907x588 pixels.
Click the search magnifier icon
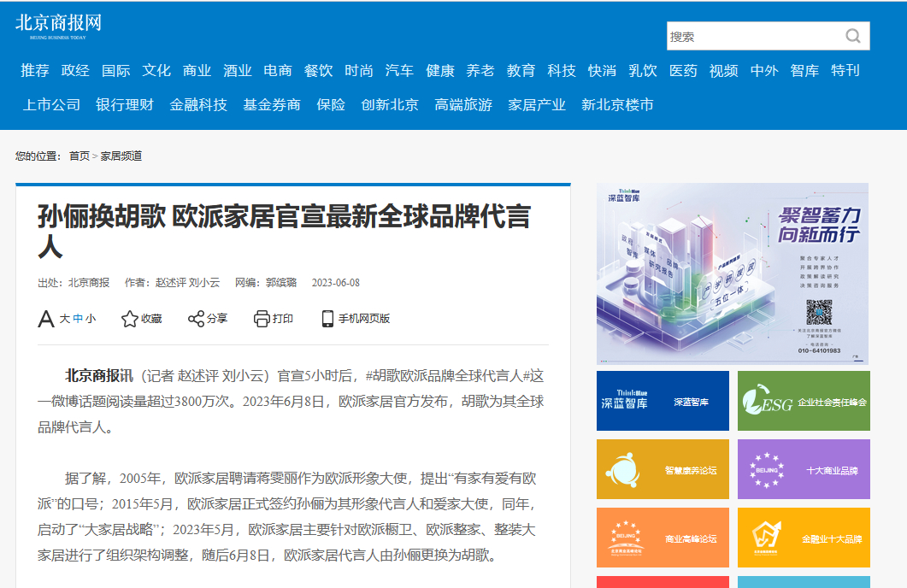pyautogui.click(x=852, y=36)
